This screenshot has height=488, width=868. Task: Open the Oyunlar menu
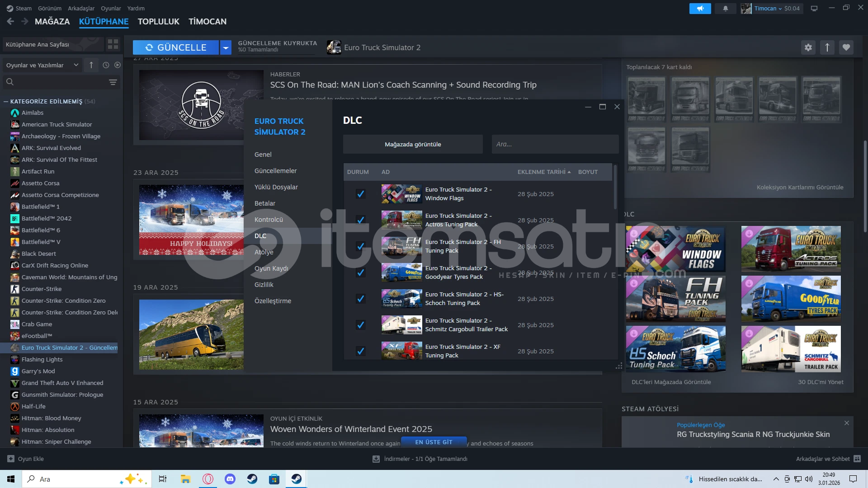(x=111, y=8)
